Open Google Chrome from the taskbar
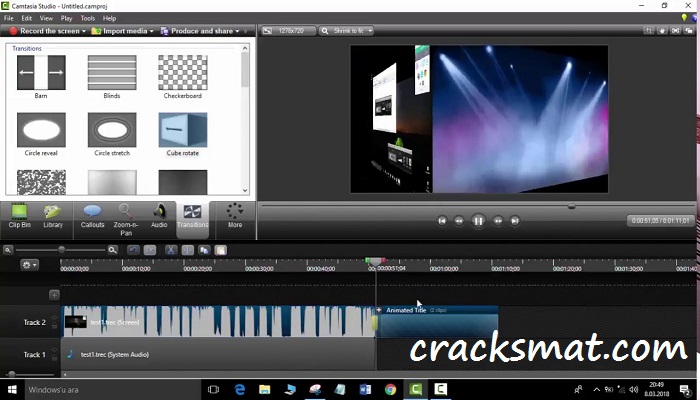Viewport: 700px width, 400px height. [x=390, y=390]
